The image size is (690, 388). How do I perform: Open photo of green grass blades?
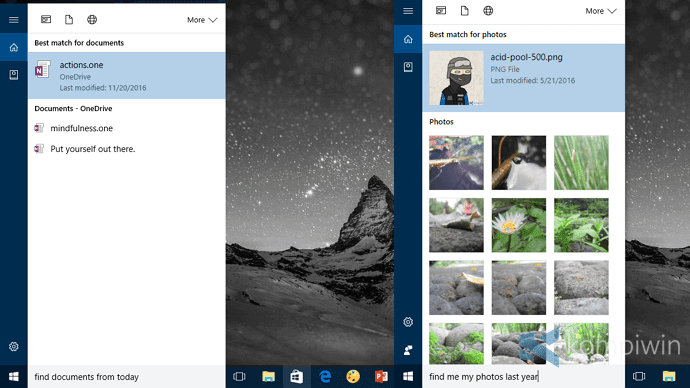click(x=581, y=163)
